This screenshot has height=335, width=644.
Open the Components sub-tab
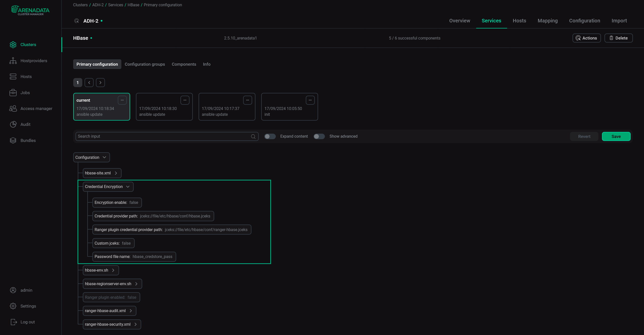click(184, 64)
